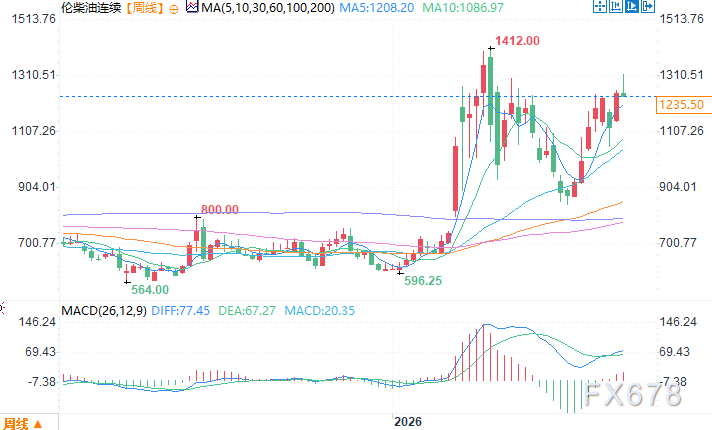Image resolution: width=712 pixels, height=430 pixels.
Task: Click the 596.25 low price label
Action: (x=423, y=281)
